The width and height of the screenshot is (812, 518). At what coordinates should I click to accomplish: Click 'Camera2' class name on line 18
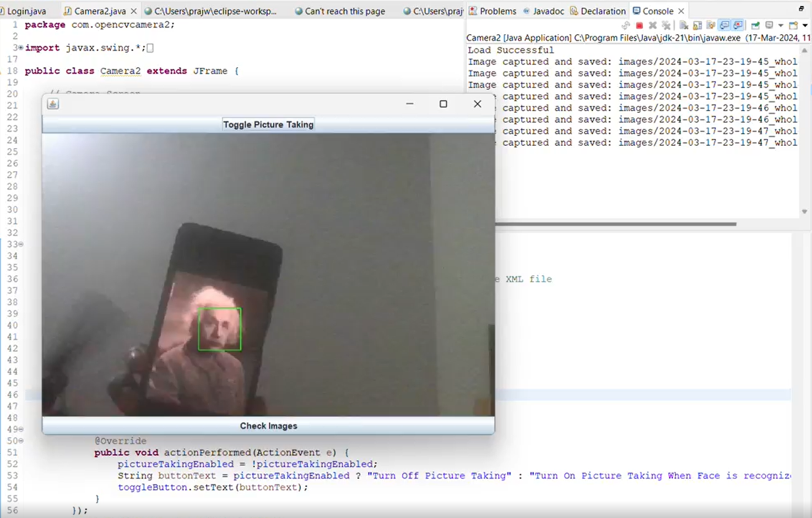click(120, 71)
